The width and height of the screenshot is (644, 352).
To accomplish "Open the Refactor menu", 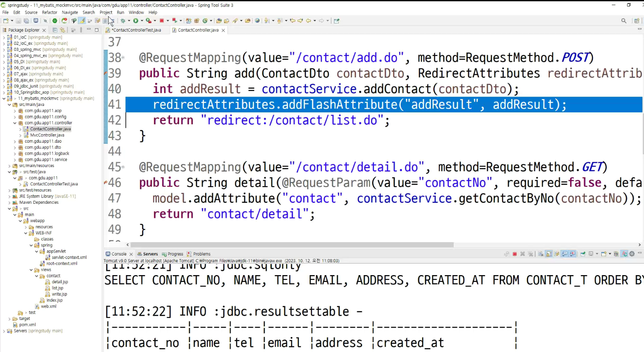I will 50,12.
